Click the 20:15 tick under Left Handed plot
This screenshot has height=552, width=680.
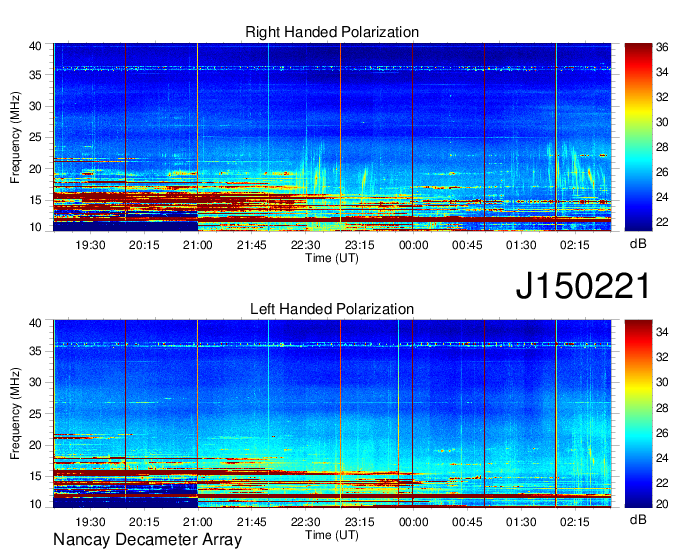pos(144,522)
